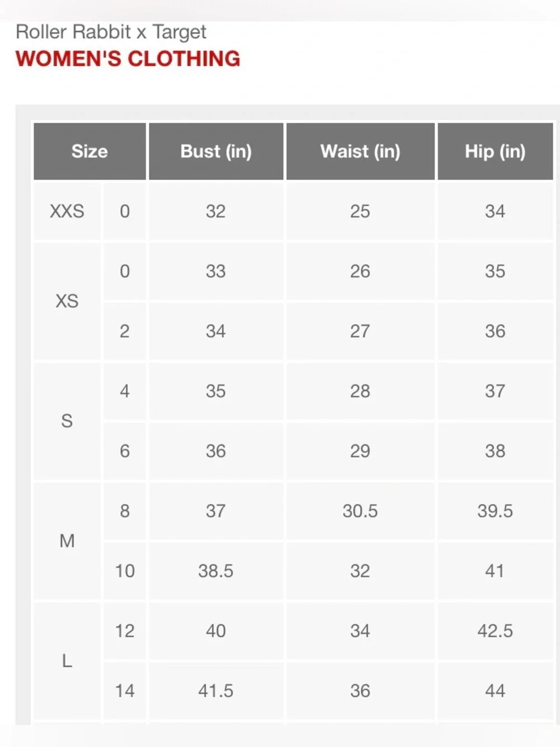Click the hip value 42.5
Image resolution: width=560 pixels, height=747 pixels.
[495, 631]
